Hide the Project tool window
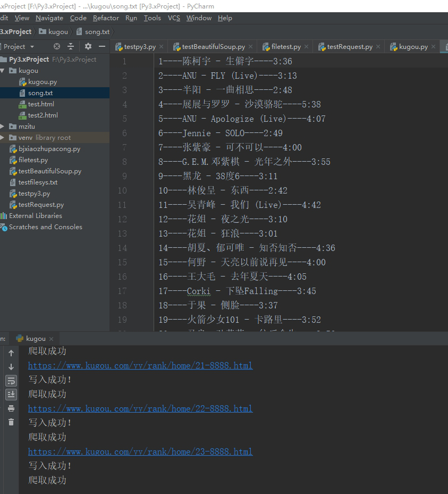This screenshot has height=494, width=448. pyautogui.click(x=102, y=47)
